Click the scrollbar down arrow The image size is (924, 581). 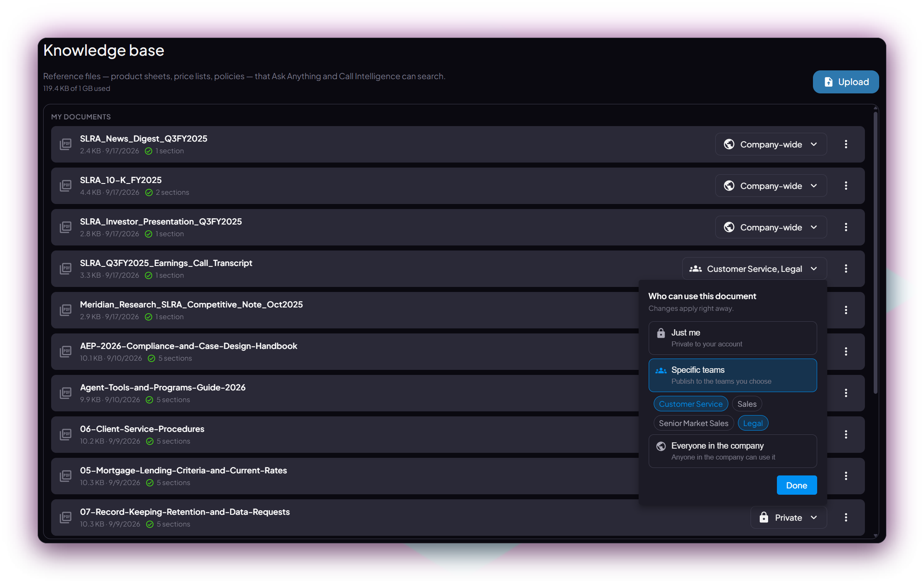tap(875, 535)
